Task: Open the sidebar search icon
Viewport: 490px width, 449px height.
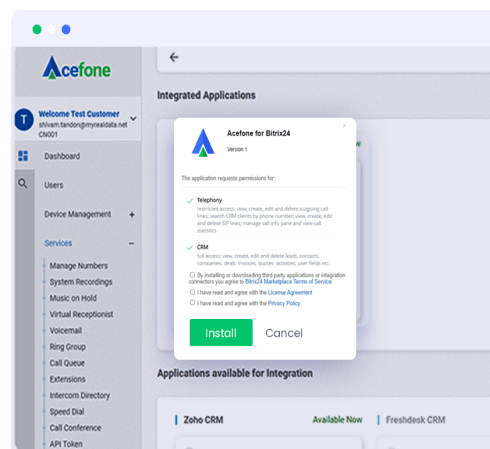Action: [23, 183]
